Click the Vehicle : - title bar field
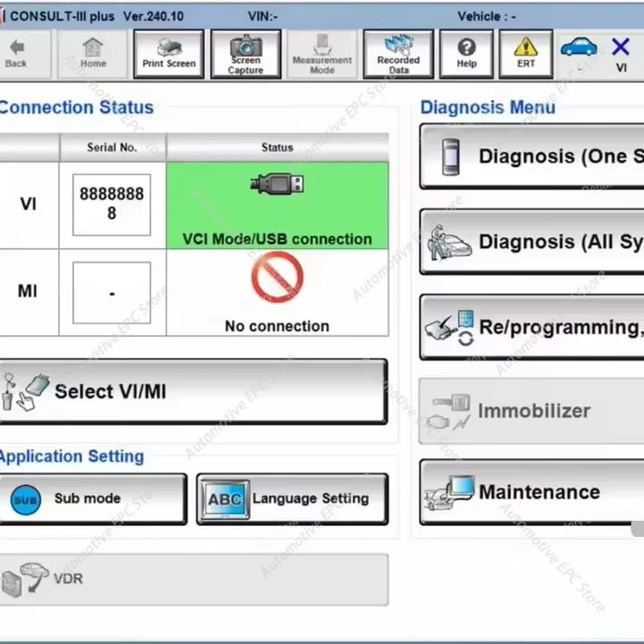 [x=487, y=16]
